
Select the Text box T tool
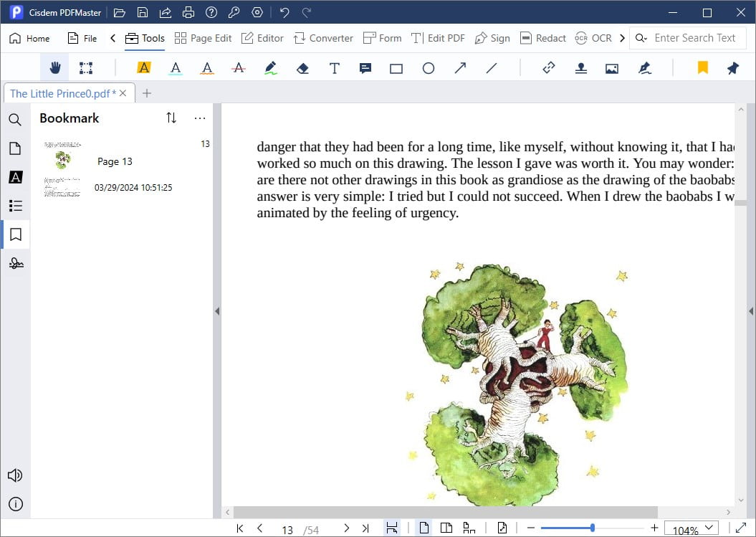click(334, 68)
